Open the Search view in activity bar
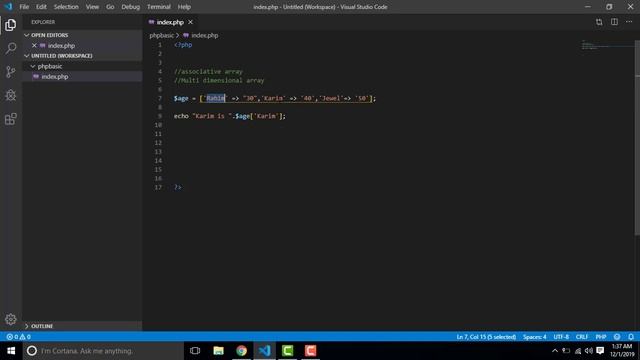Viewport: 640px width, 360px height. (x=11, y=48)
